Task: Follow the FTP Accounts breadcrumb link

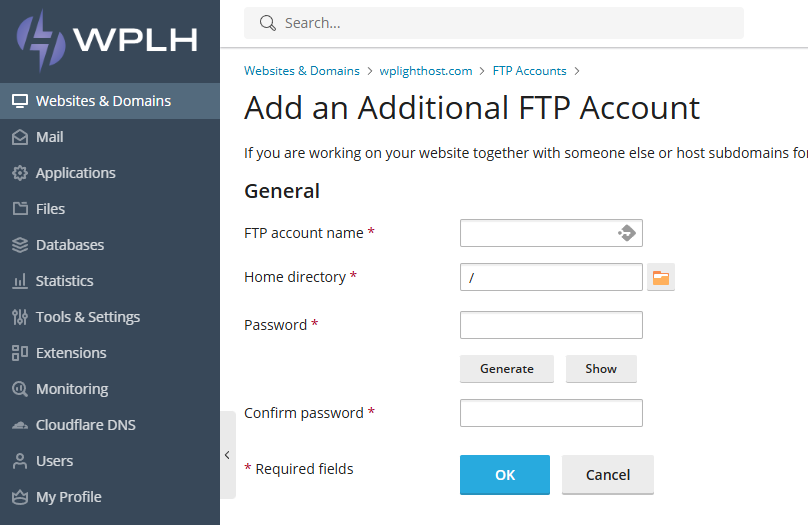Action: click(529, 71)
